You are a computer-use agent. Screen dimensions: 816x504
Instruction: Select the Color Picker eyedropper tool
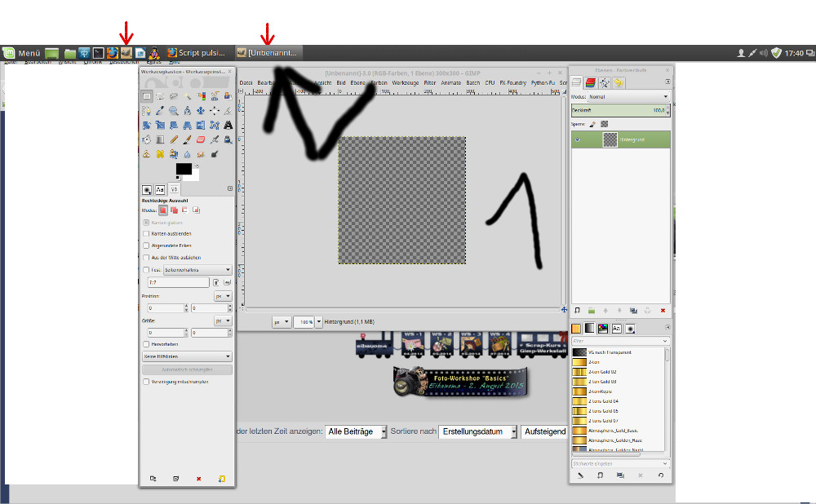160,111
